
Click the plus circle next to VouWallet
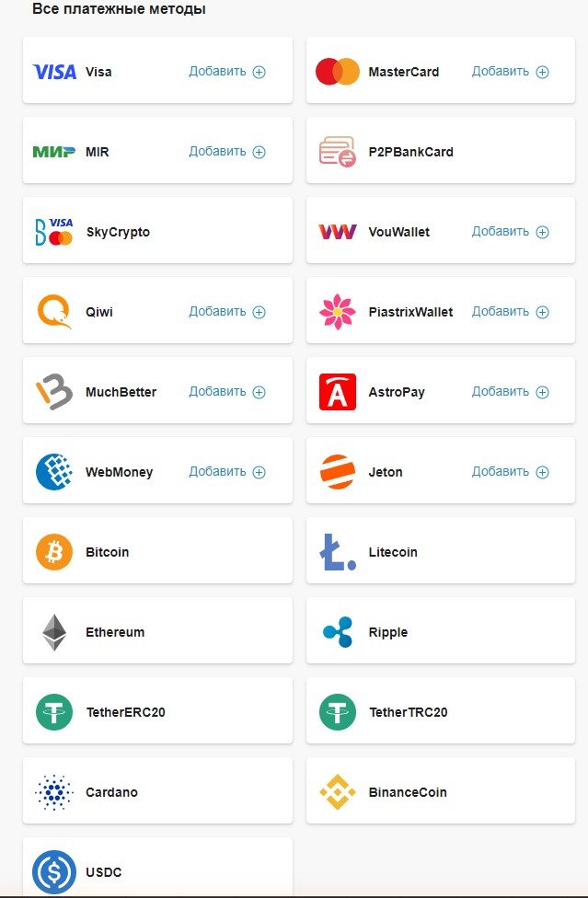coord(542,232)
